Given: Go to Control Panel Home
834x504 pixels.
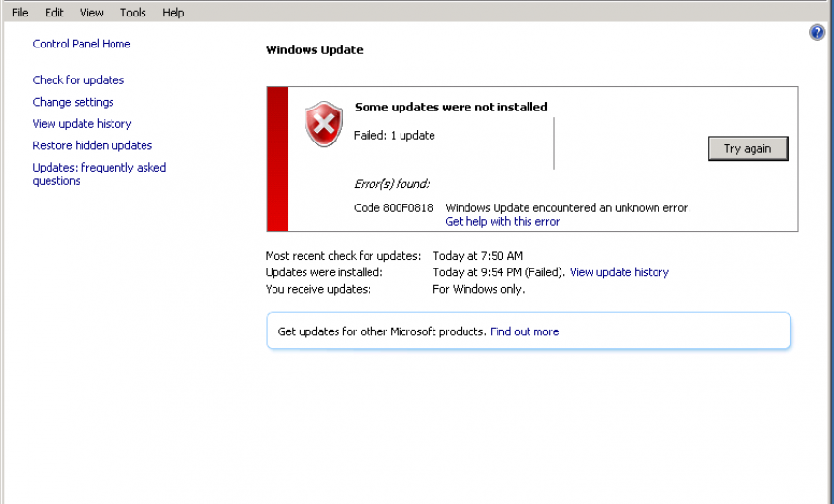Looking at the screenshot, I should [x=81, y=44].
